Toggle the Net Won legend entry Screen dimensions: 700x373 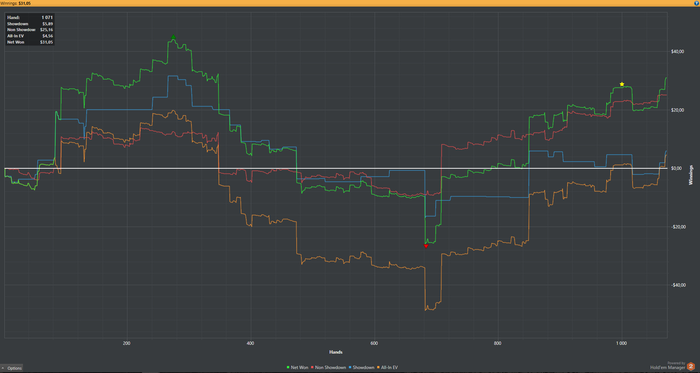pyautogui.click(x=297, y=367)
